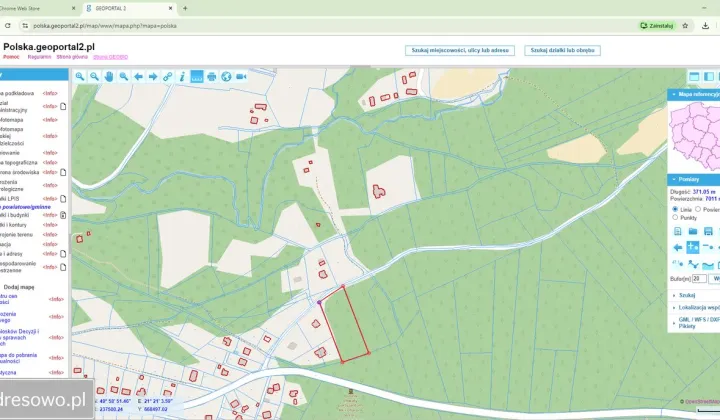Open a new browser tab

tap(185, 8)
